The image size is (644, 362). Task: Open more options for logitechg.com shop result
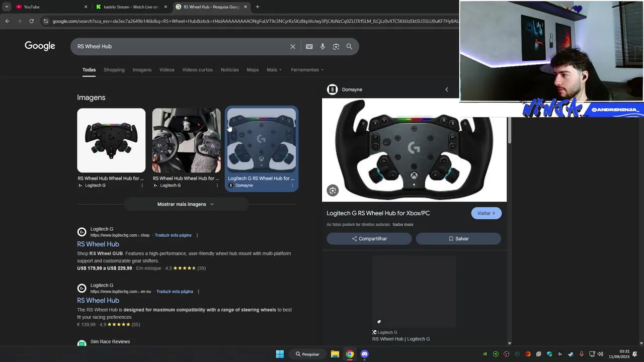point(197,235)
